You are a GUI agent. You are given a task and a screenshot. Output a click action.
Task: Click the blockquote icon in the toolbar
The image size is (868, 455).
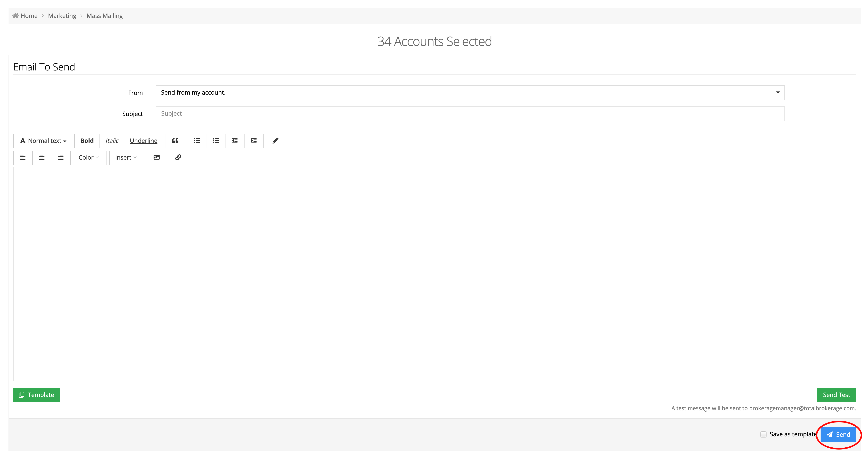(175, 141)
